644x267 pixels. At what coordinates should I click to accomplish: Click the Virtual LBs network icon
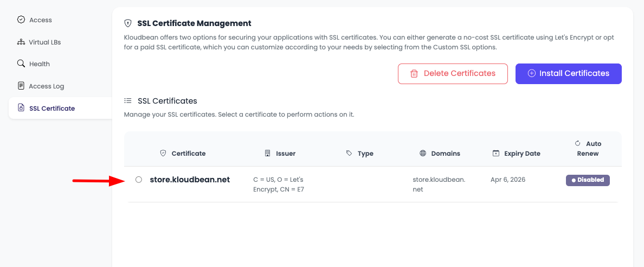click(x=21, y=42)
